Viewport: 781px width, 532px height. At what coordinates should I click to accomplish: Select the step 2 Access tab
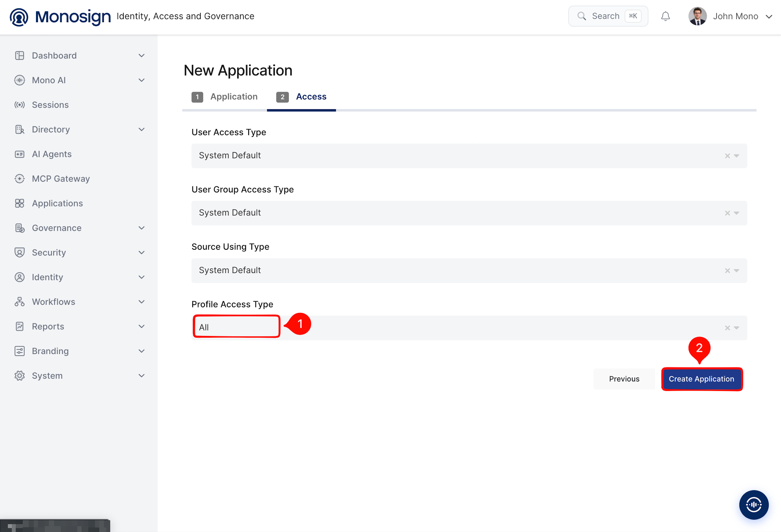coord(301,97)
